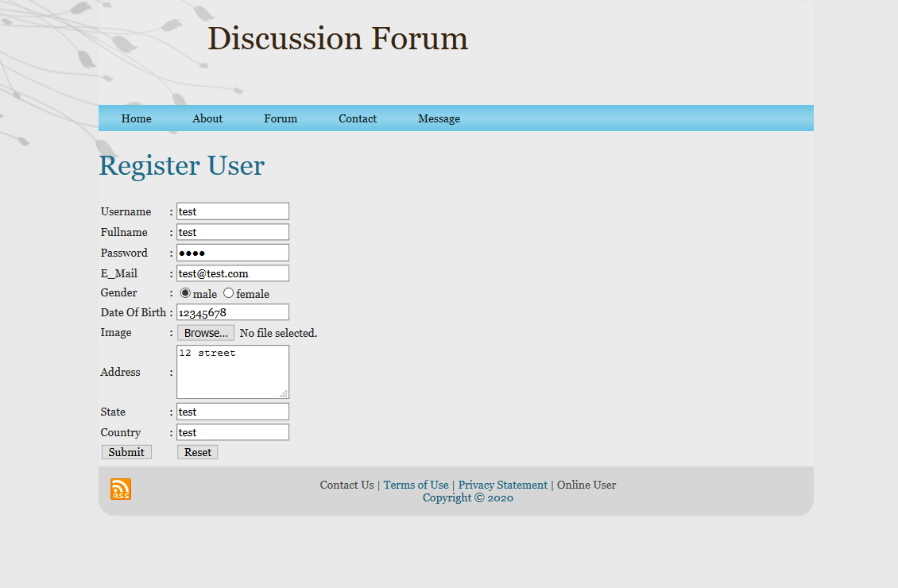Navigate to the Forum tab
Image resolution: width=898 pixels, height=588 pixels.
pyautogui.click(x=280, y=118)
